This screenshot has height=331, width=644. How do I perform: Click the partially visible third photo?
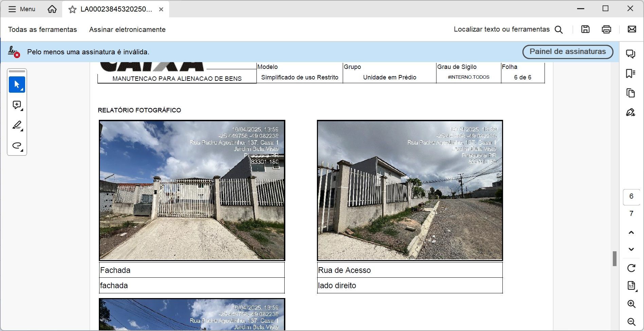click(192, 314)
